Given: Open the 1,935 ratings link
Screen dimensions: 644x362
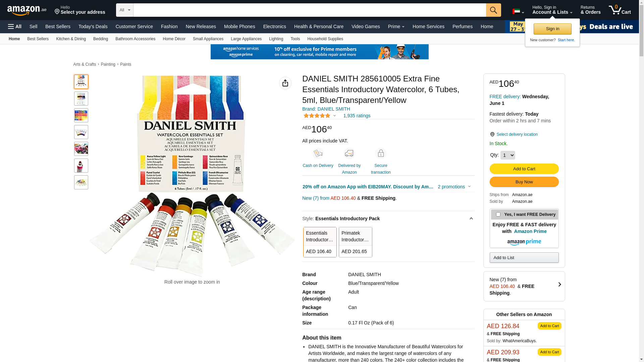Looking at the screenshot, I should click(x=357, y=116).
